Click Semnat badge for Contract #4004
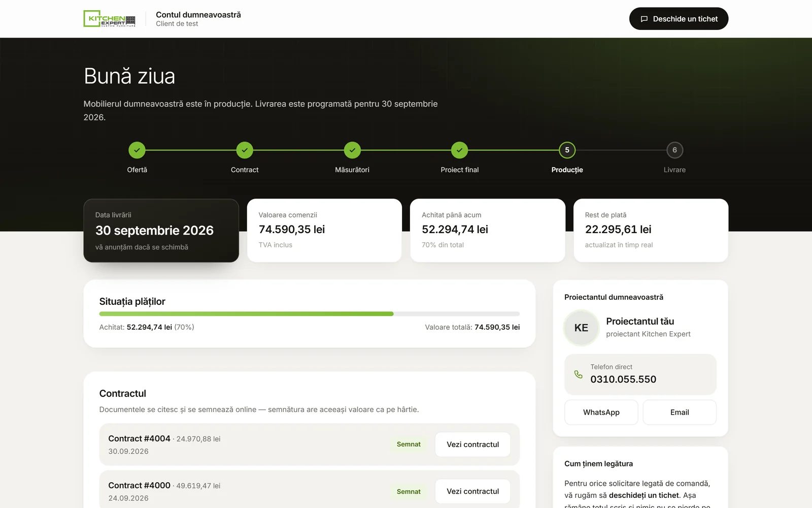 click(409, 444)
